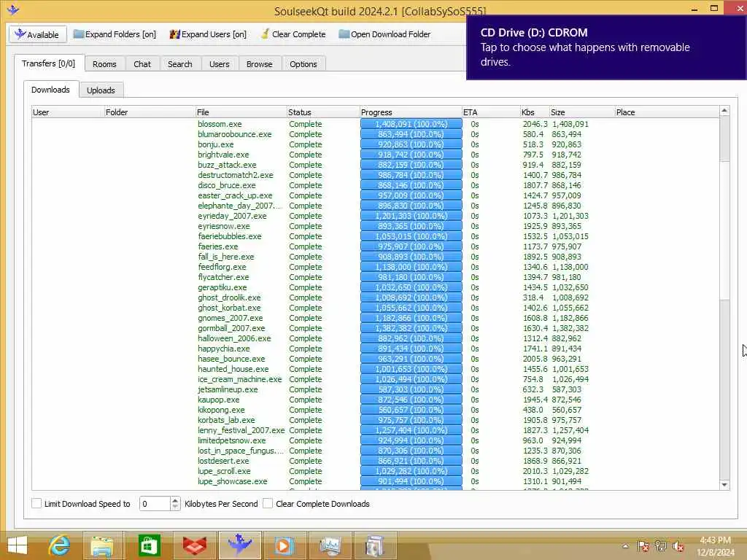
Task: Open the Windows Store taskbar icon
Action: click(x=149, y=545)
